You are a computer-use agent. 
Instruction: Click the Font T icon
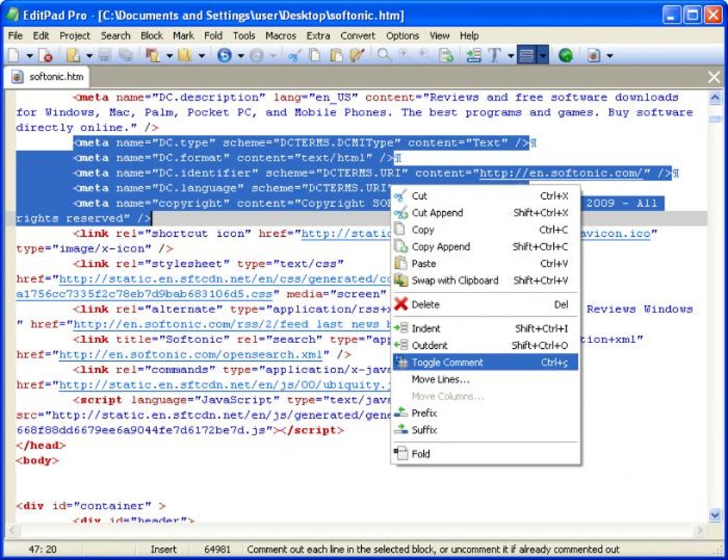495,56
